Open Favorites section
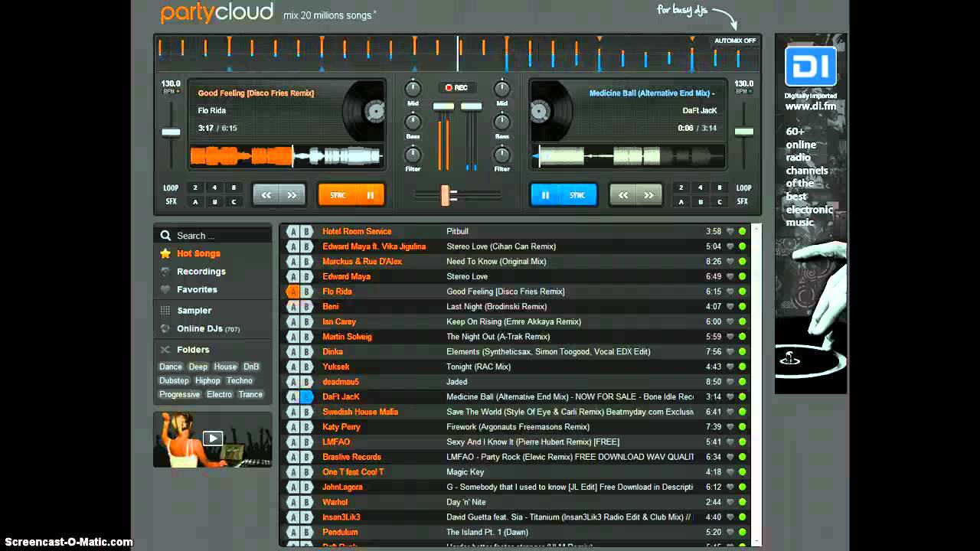 click(197, 289)
